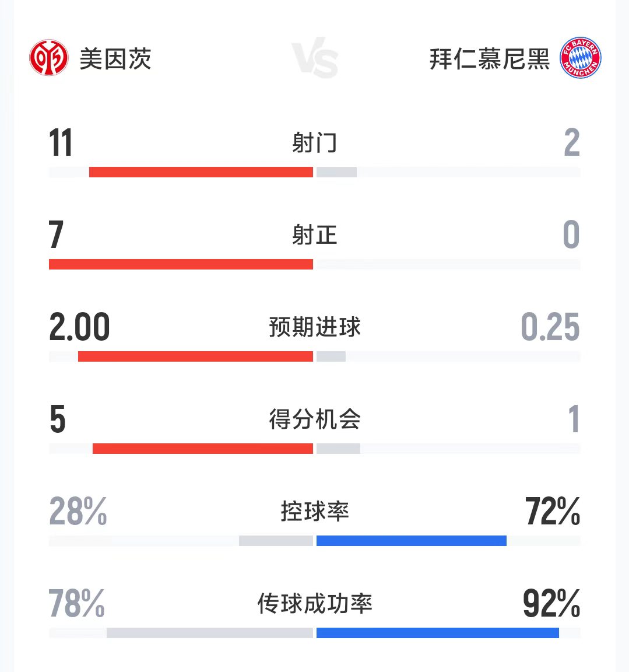Select the 射正 stat label
Viewport: 629px width, 672px height.
[x=315, y=235]
